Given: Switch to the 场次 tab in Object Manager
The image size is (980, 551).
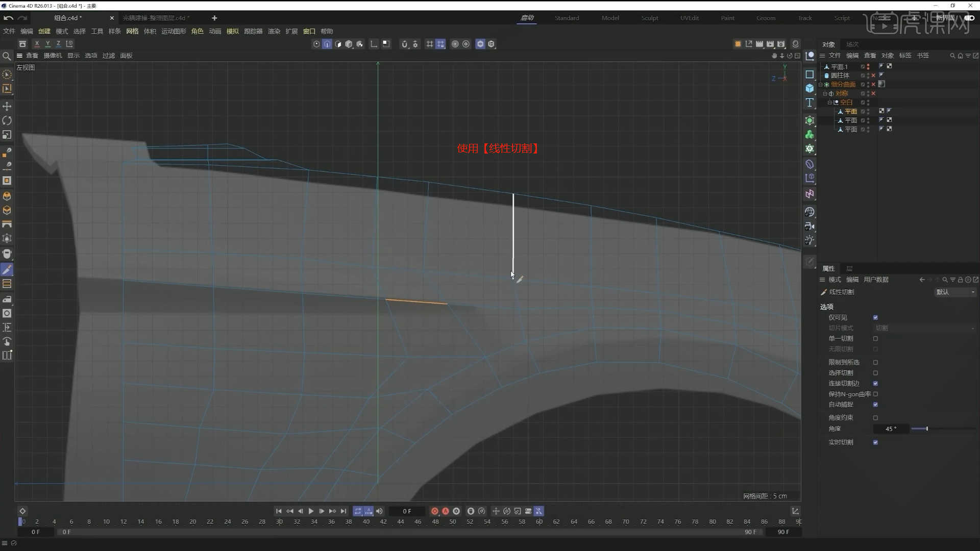Looking at the screenshot, I should coord(852,44).
